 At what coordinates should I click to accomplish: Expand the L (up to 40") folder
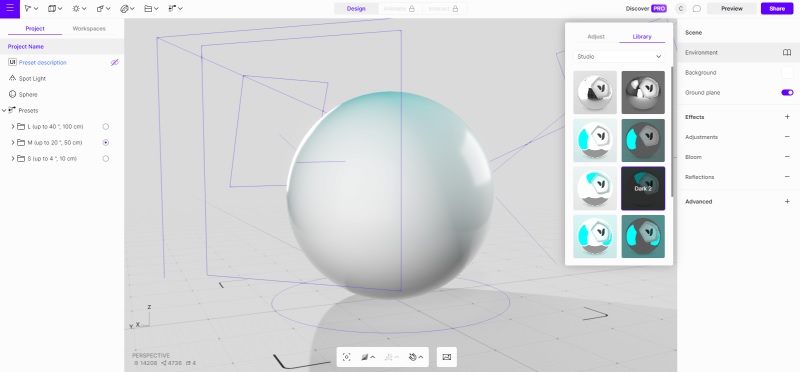tap(13, 127)
